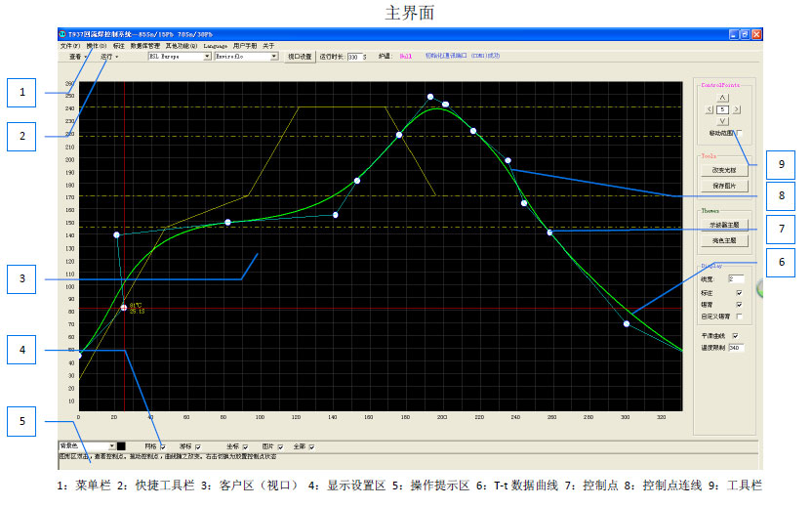
Task: Click the 保存图片 button
Action: point(724,186)
